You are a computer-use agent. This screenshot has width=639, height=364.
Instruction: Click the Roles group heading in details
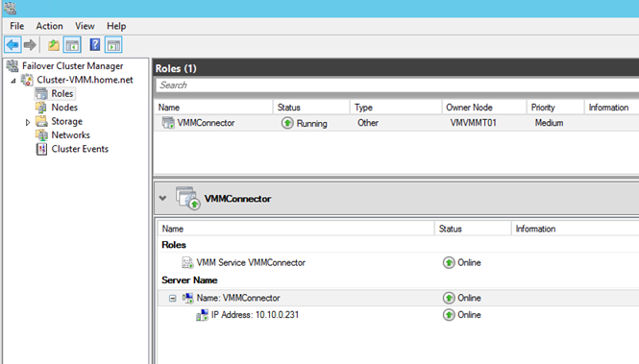click(x=174, y=245)
